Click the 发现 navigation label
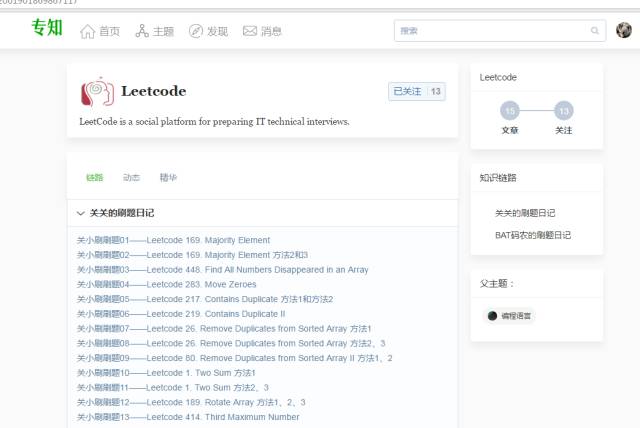 [217, 31]
